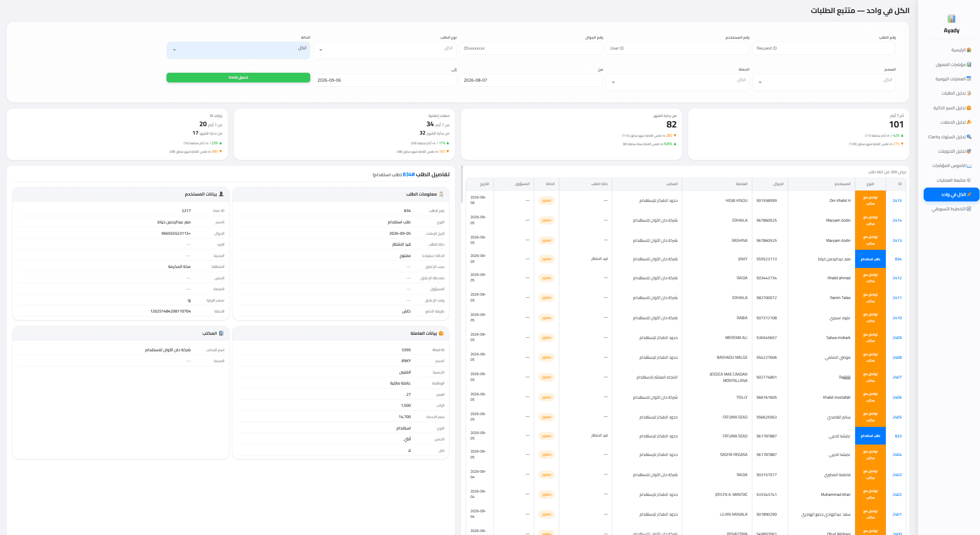Image resolution: width=980 pixels, height=535 pixels.
Task: Click worker name JESSICA MAE CAADAN MONTALLANA
Action: [729, 377]
